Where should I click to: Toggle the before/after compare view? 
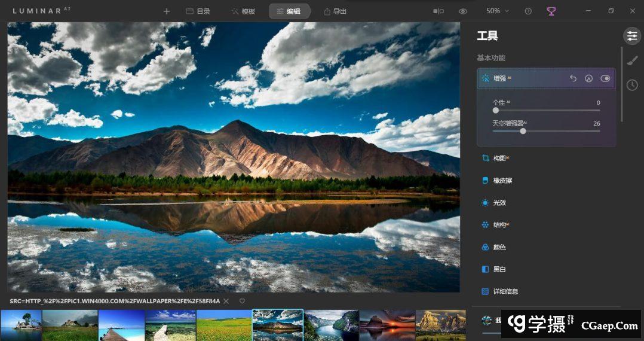[x=438, y=11]
